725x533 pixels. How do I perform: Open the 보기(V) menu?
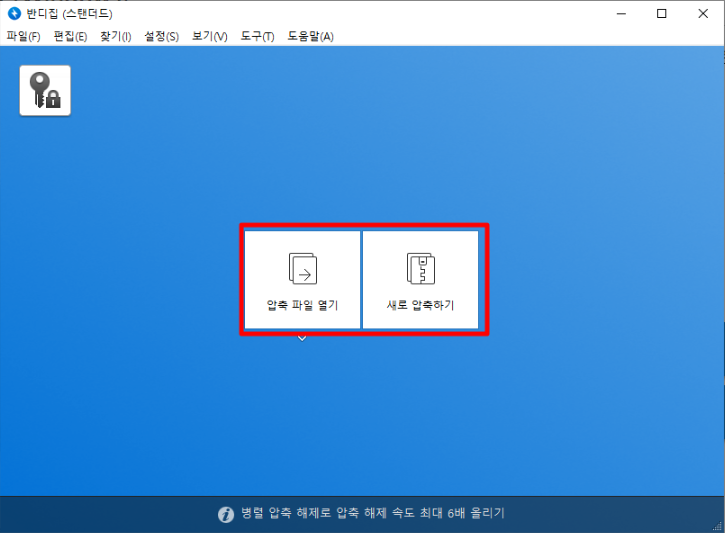pyautogui.click(x=209, y=36)
